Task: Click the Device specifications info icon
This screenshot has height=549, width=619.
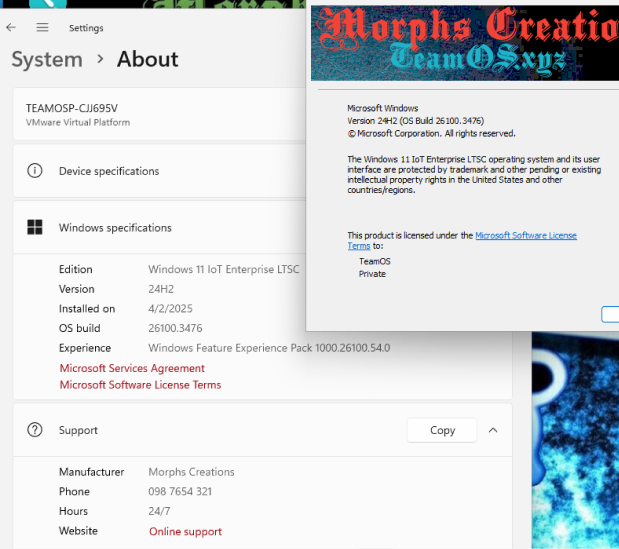Action: click(35, 171)
